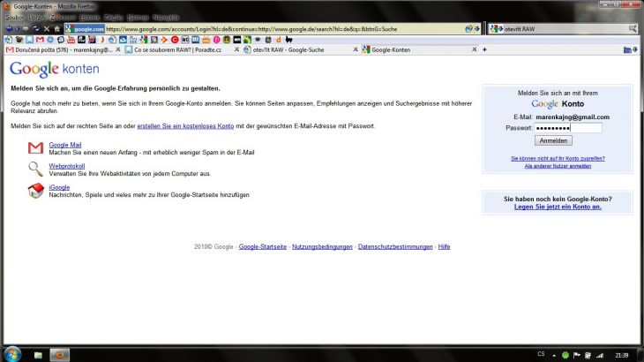Open the Nápověda menu
Image resolution: width=644 pixels, height=362 pixels.
pyautogui.click(x=166, y=18)
